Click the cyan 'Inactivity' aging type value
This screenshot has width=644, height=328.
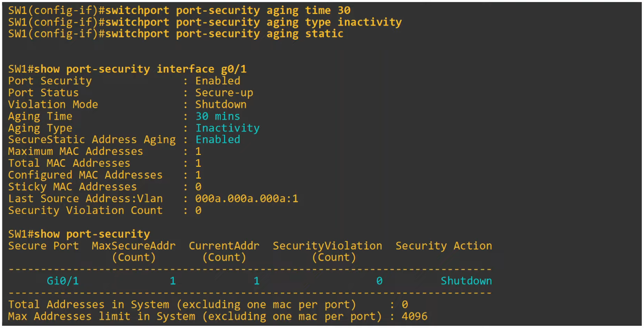[x=227, y=128]
